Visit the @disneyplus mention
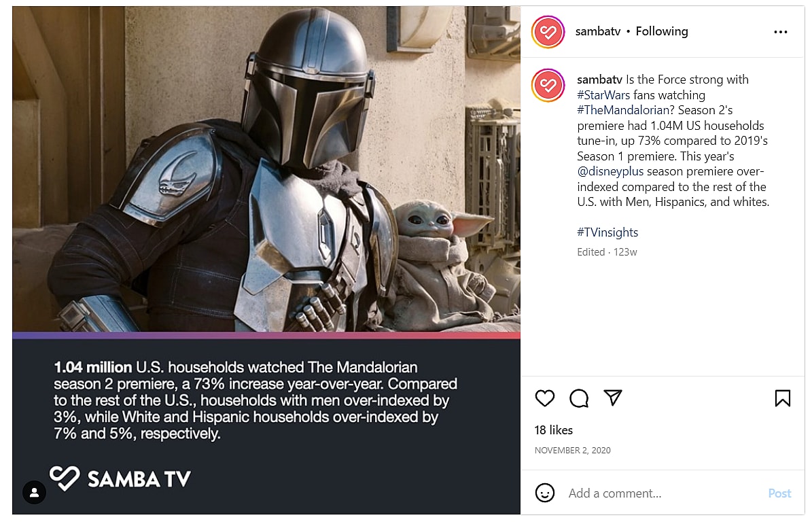 pos(610,171)
